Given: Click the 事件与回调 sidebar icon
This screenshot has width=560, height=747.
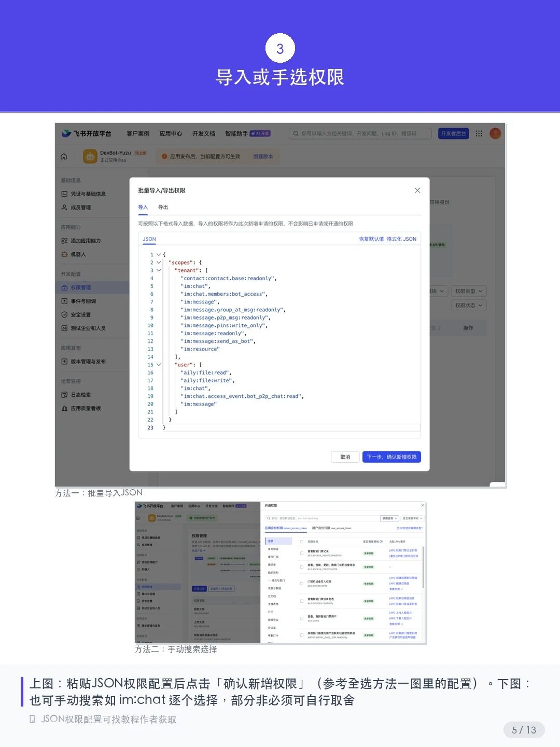Looking at the screenshot, I should pos(64,301).
